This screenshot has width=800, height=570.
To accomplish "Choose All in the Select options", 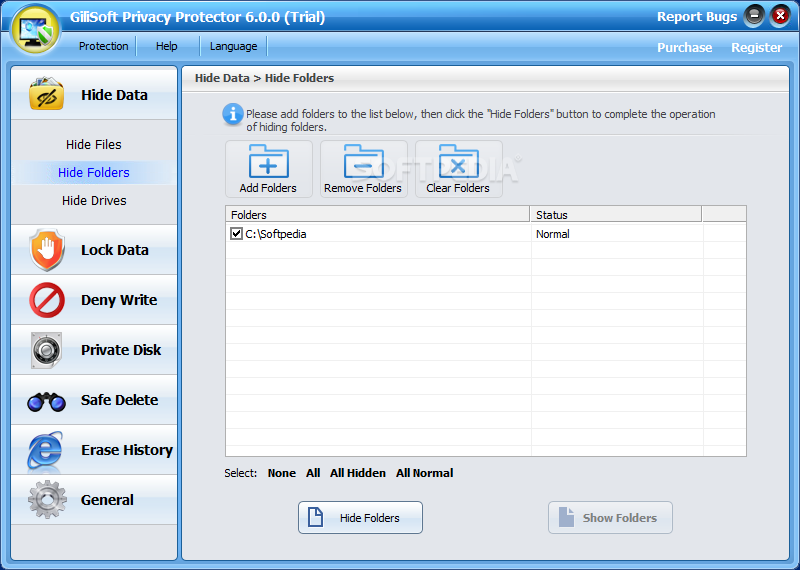I will click(x=313, y=473).
